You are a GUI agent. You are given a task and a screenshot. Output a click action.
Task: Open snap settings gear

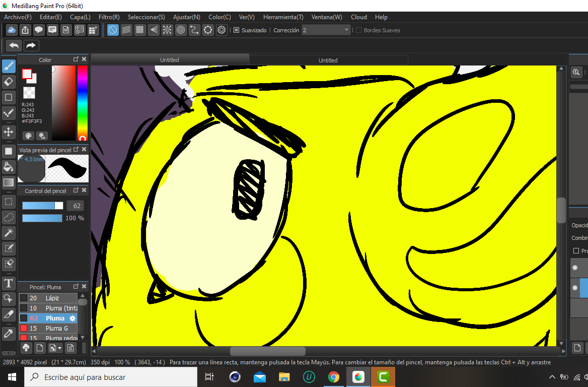[222, 30]
